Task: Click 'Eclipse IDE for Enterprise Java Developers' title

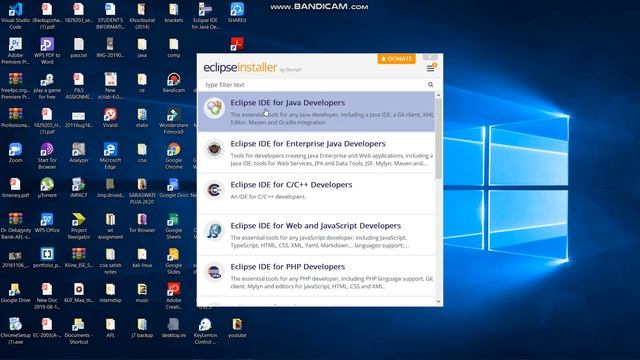Action: [308, 144]
